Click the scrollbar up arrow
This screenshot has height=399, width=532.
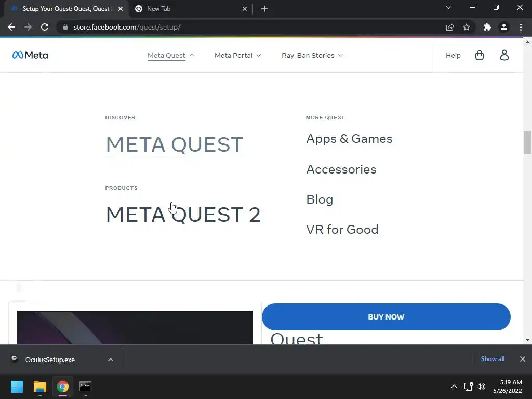tap(527, 42)
